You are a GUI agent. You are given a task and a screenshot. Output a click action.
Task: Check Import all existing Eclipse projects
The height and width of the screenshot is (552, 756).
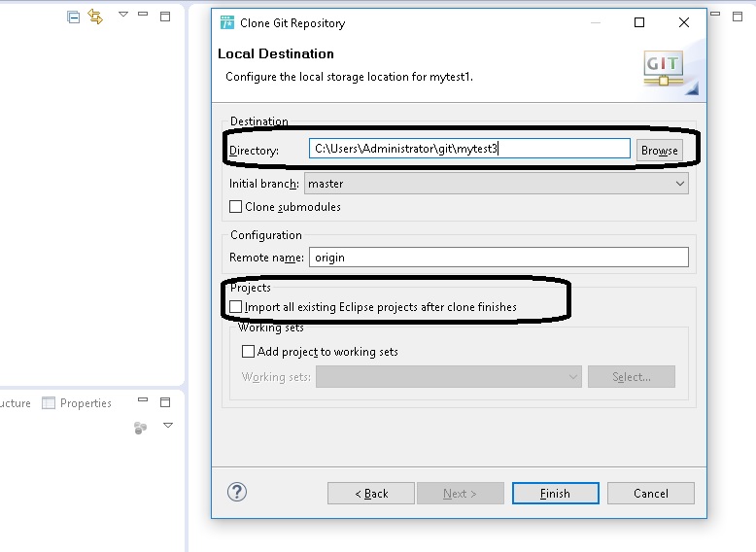click(x=235, y=307)
